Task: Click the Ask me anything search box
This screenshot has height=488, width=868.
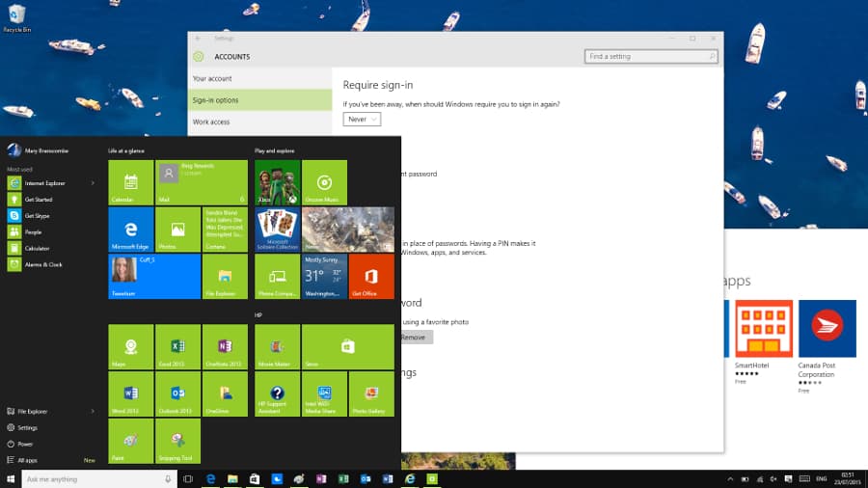Action: click(99, 479)
